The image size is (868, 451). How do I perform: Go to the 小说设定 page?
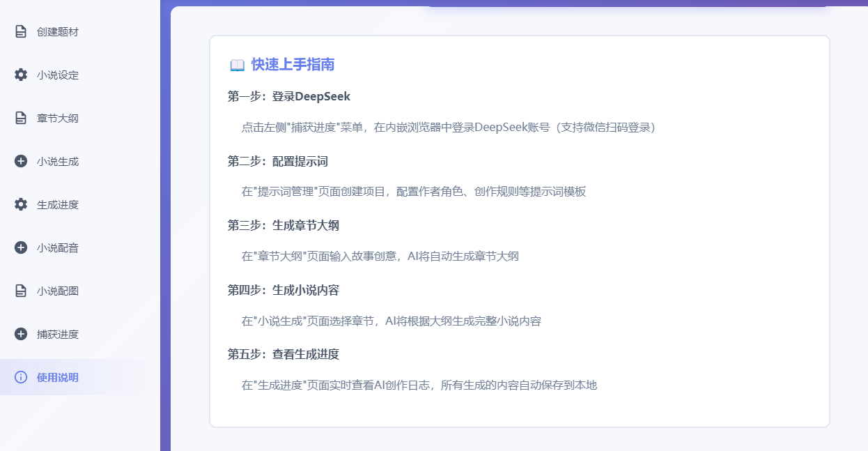coord(58,75)
